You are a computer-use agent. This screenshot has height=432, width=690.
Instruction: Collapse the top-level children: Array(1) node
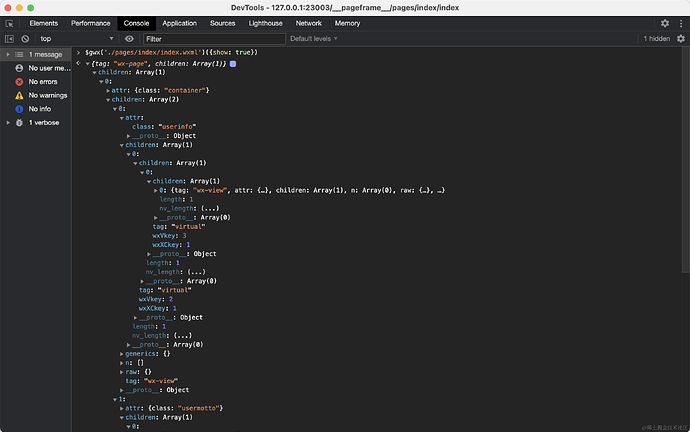pos(94,73)
